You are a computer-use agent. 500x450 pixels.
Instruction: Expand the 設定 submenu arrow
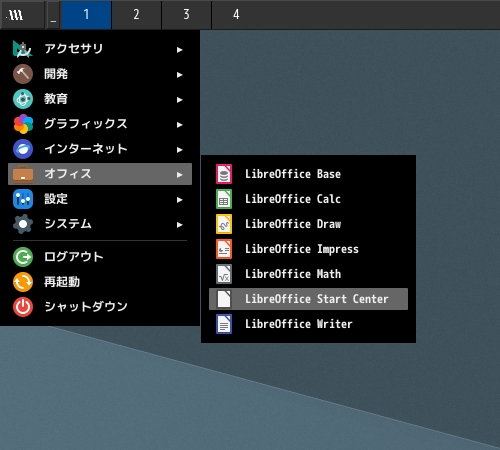tap(180, 200)
